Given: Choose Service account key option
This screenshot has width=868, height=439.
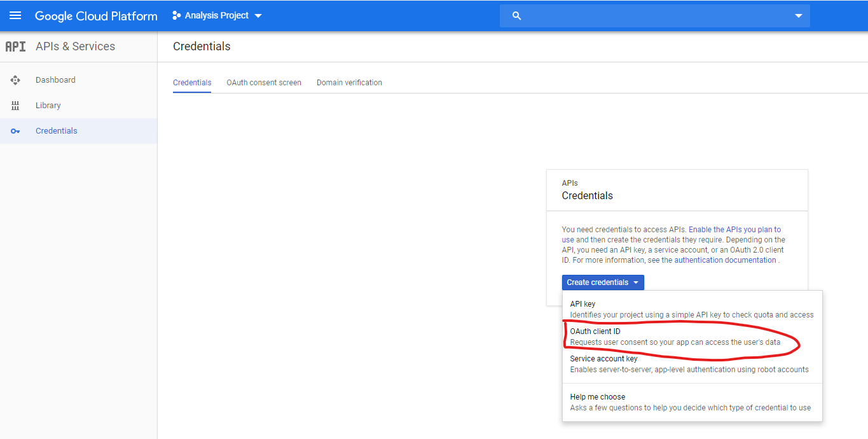Looking at the screenshot, I should [692, 364].
